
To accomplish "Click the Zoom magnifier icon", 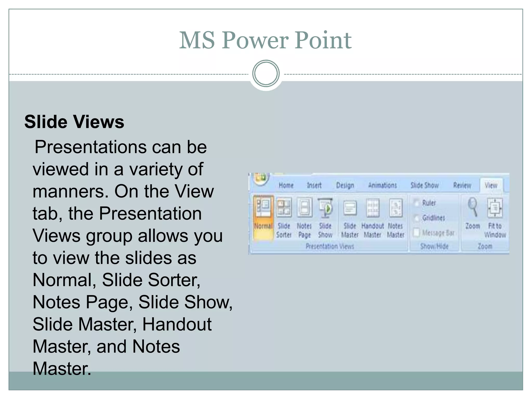I will 473,207.
